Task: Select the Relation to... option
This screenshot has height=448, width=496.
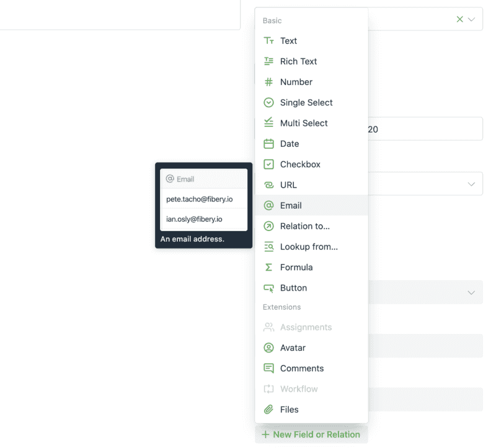Action: 304,226
